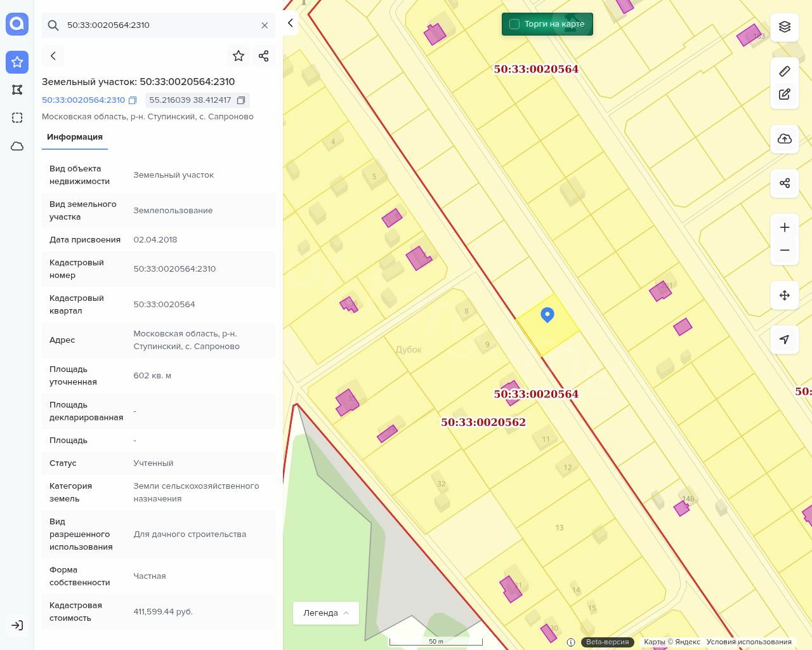
Task: Open the Информация tab
Action: point(75,137)
